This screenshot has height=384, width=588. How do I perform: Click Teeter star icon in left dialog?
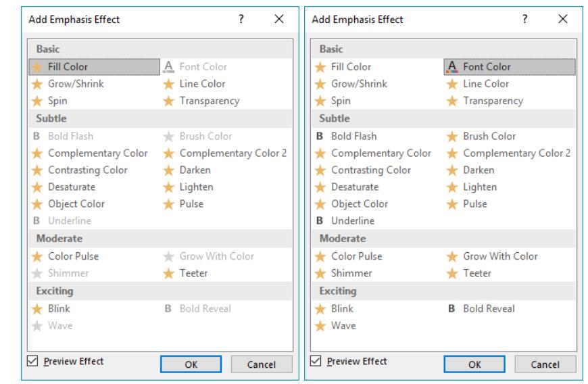(x=169, y=273)
